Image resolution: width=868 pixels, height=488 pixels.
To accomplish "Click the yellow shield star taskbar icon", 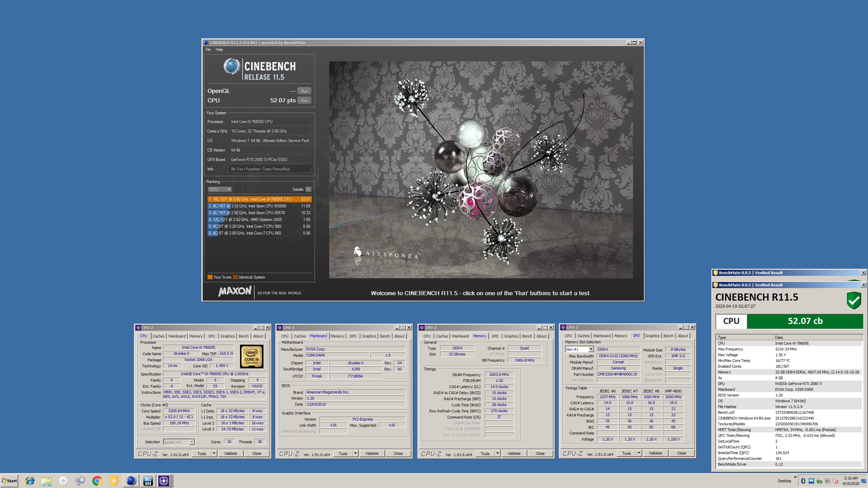I will click(114, 481).
